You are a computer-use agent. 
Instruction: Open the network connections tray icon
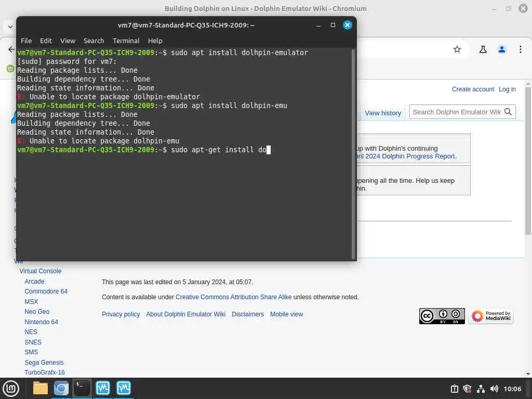coord(481,389)
